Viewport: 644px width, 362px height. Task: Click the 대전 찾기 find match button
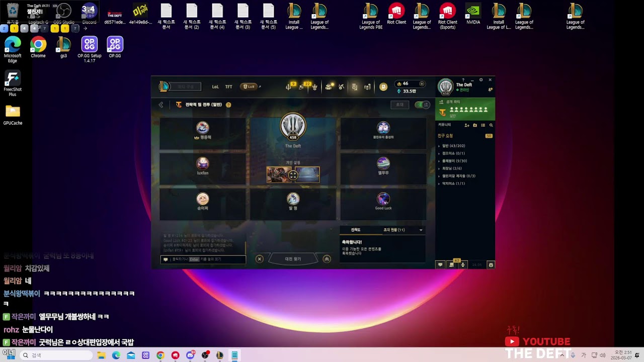[x=293, y=259]
